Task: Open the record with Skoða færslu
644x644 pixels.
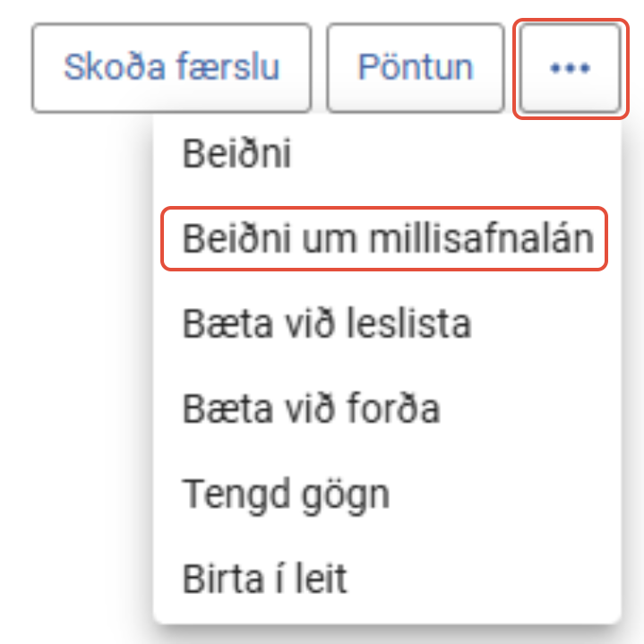Action: 171,68
